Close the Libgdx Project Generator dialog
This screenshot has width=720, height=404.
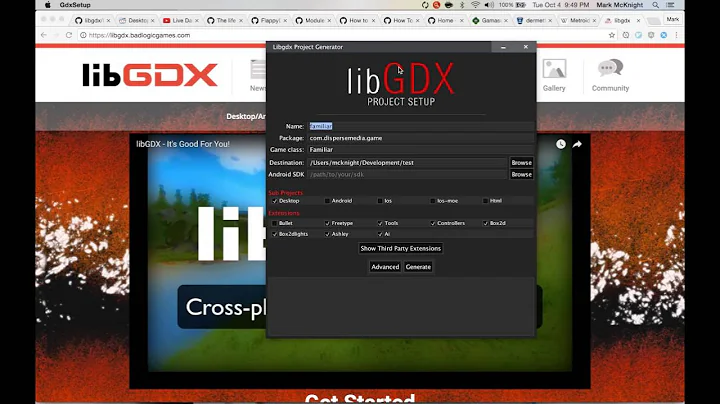coord(526,47)
